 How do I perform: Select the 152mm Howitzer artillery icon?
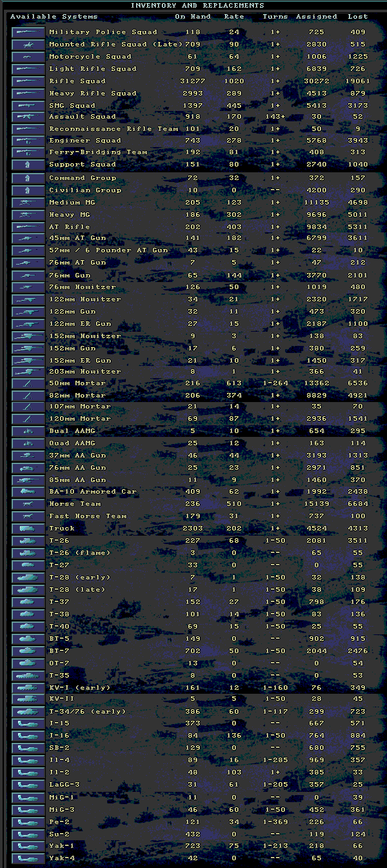pos(28,336)
